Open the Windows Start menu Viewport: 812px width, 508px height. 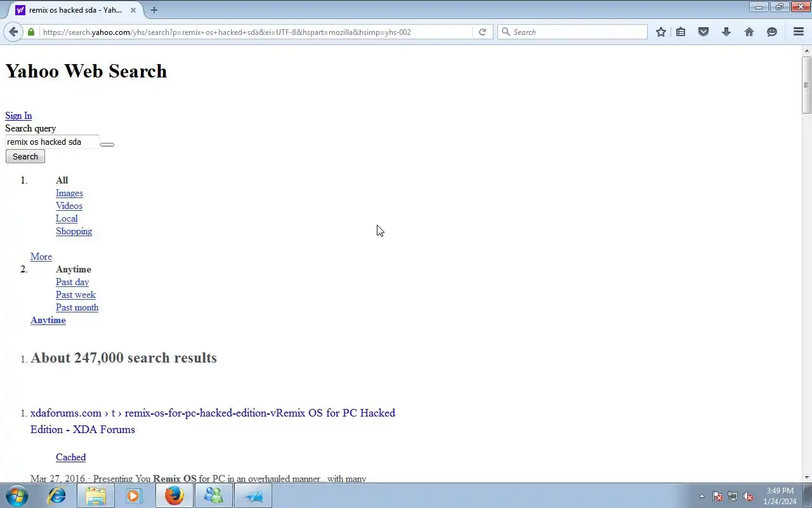point(17,495)
